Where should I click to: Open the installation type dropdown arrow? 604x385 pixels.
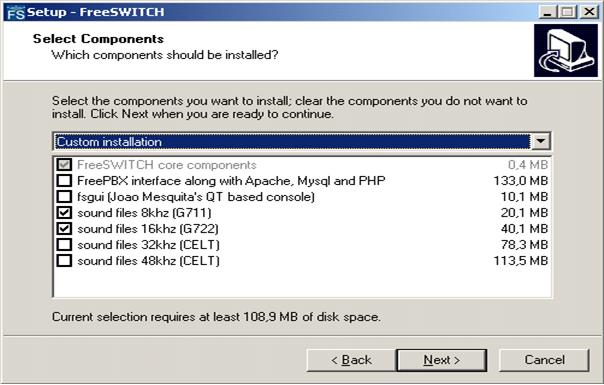tap(540, 141)
